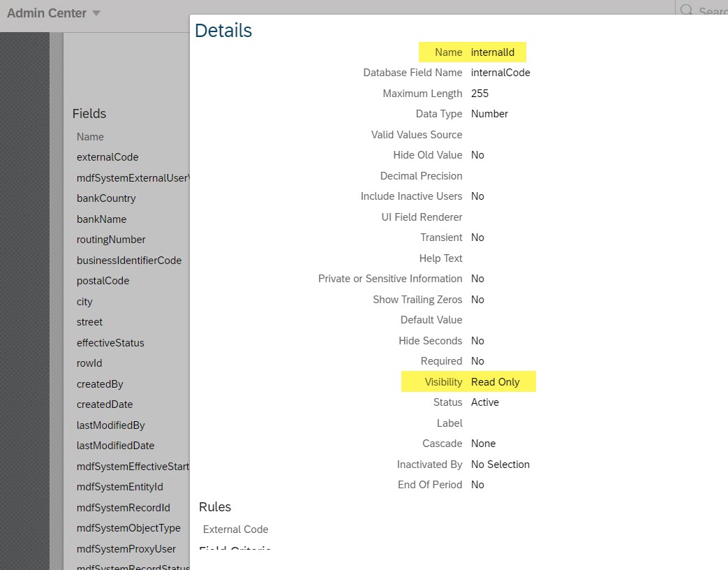Select the createdBy field
The width and height of the screenshot is (728, 570).
coord(100,383)
